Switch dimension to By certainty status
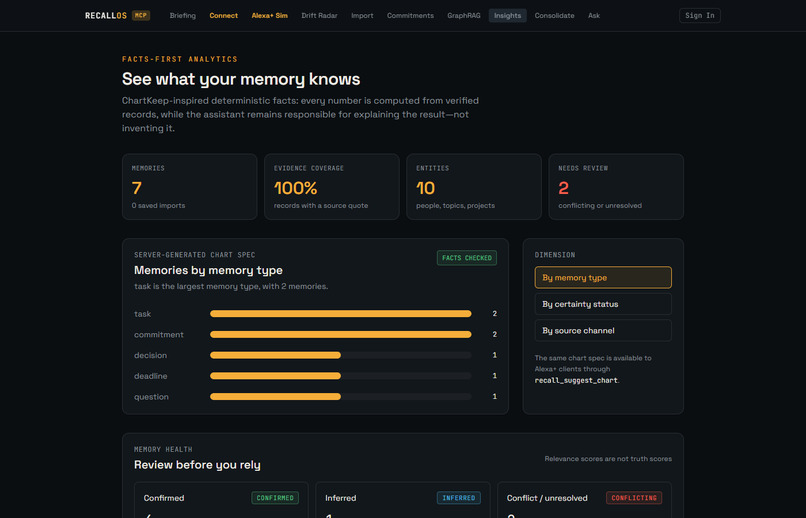 click(x=603, y=304)
